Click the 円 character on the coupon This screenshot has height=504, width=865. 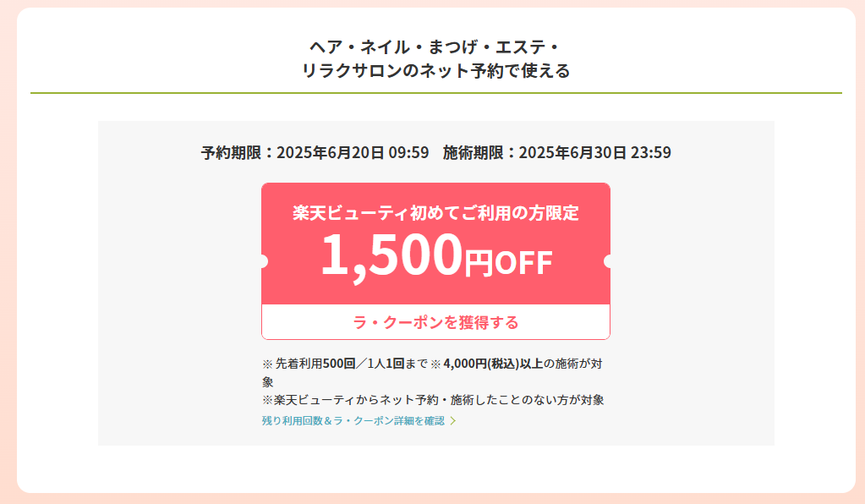[478, 263]
